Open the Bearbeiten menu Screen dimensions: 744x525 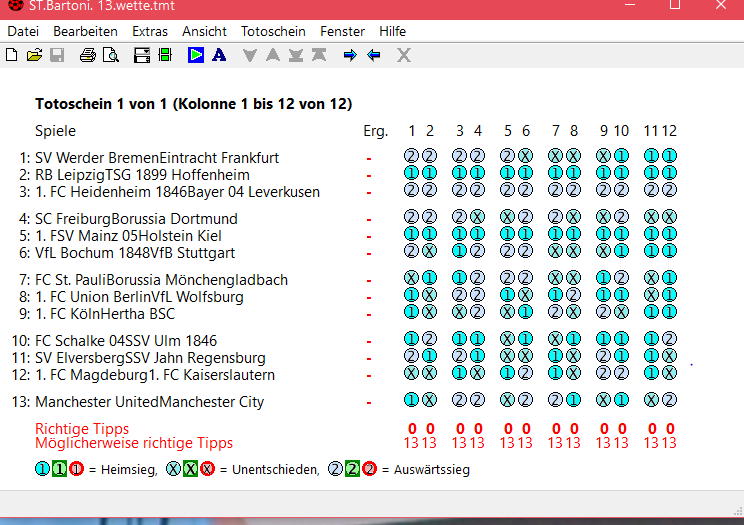85,31
